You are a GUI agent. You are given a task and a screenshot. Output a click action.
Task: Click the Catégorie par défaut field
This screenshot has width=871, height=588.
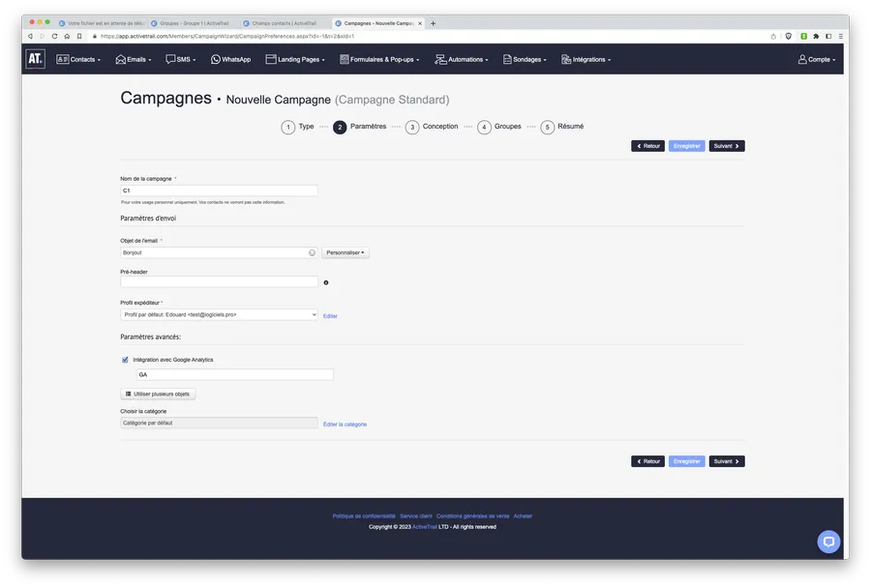pyautogui.click(x=219, y=423)
